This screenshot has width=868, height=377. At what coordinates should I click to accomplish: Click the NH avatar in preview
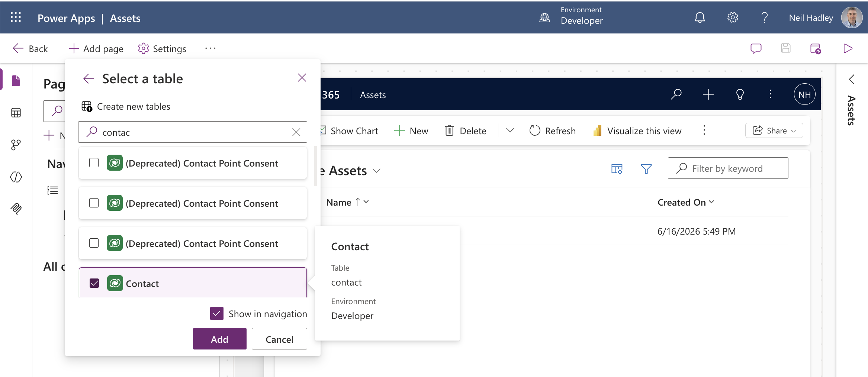[804, 94]
